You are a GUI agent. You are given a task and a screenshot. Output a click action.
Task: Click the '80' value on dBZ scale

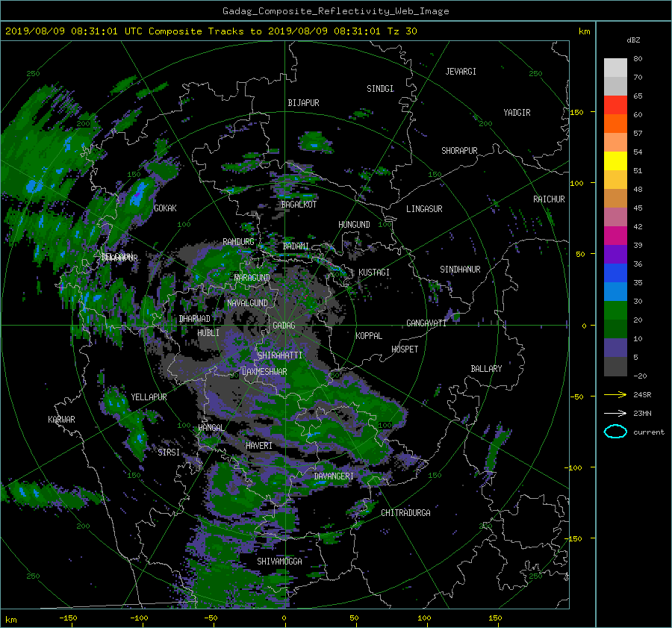(638, 59)
